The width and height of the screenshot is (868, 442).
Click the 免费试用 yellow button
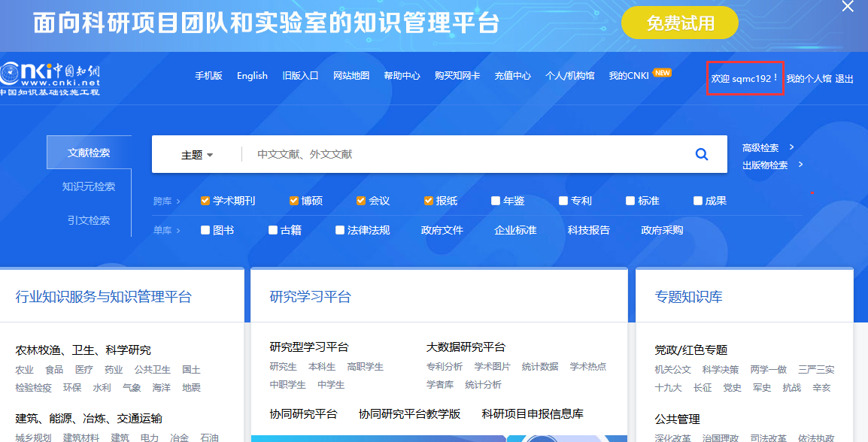(x=680, y=23)
